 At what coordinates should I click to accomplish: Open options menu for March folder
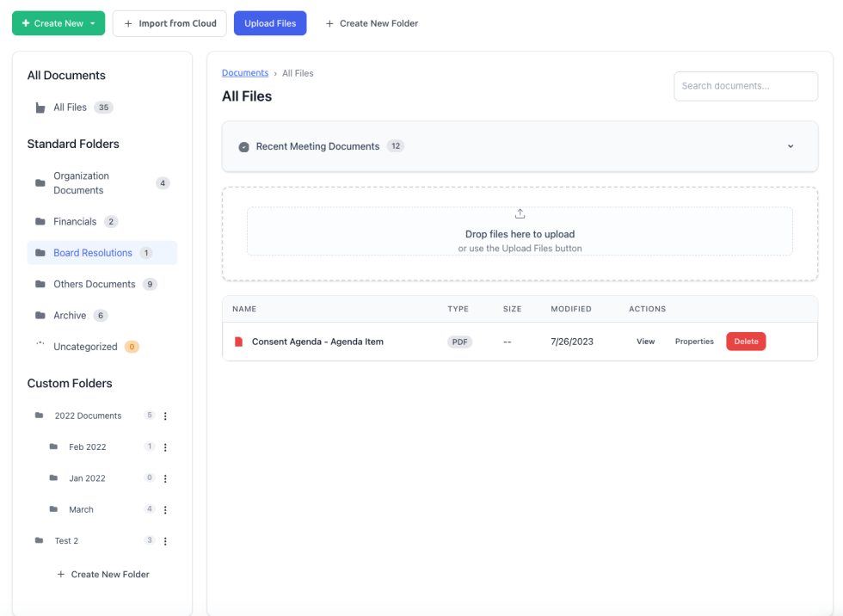[165, 509]
